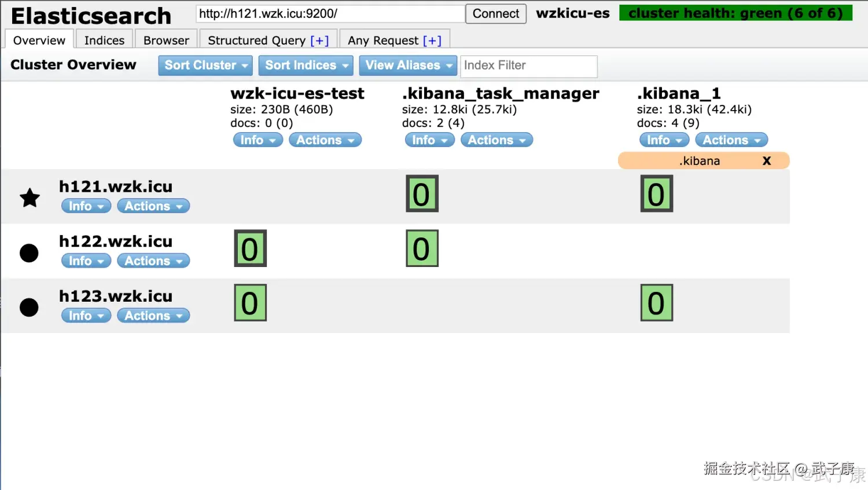868x490 pixels.
Task: Open the Sort Indices dropdown
Action: pos(306,65)
